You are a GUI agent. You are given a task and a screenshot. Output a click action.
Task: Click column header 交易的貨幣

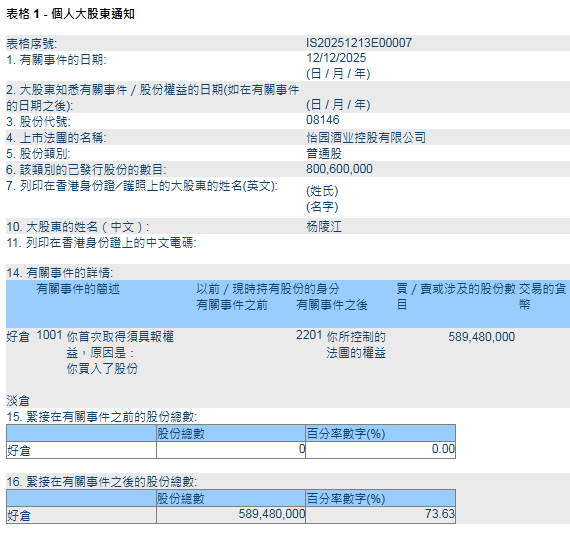click(542, 297)
